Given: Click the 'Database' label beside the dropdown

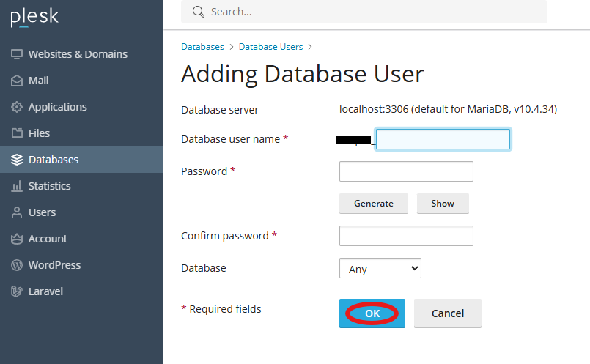Looking at the screenshot, I should [204, 268].
